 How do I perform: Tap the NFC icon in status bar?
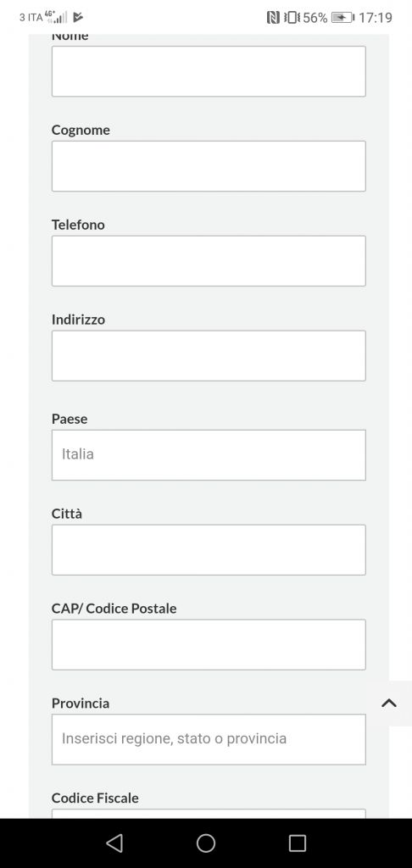(x=273, y=18)
